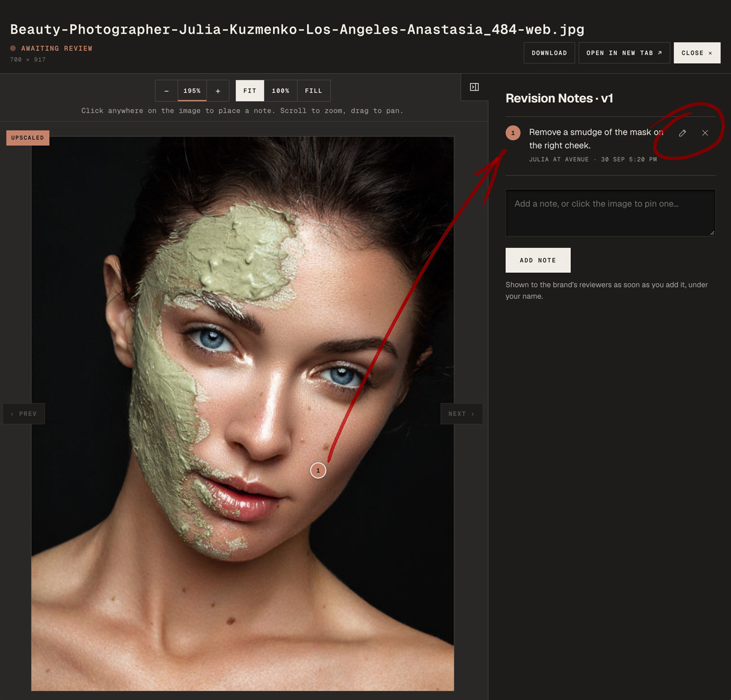The width and height of the screenshot is (731, 700).
Task: Select the note text about mask smudge
Action: [596, 139]
